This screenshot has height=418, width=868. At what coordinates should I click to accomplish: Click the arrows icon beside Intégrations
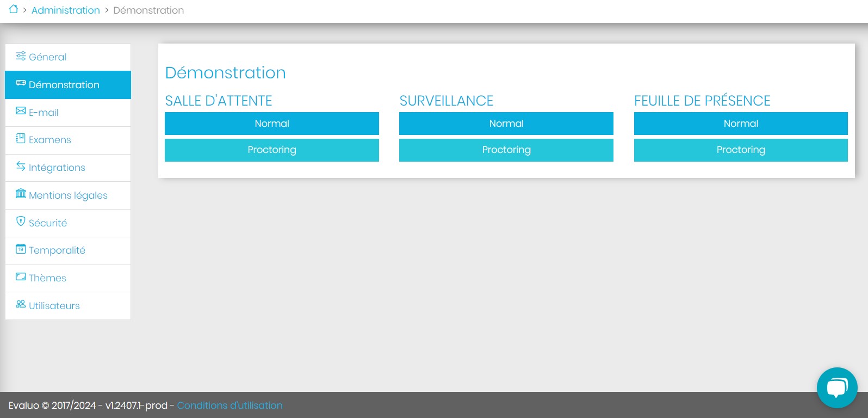[21, 166]
